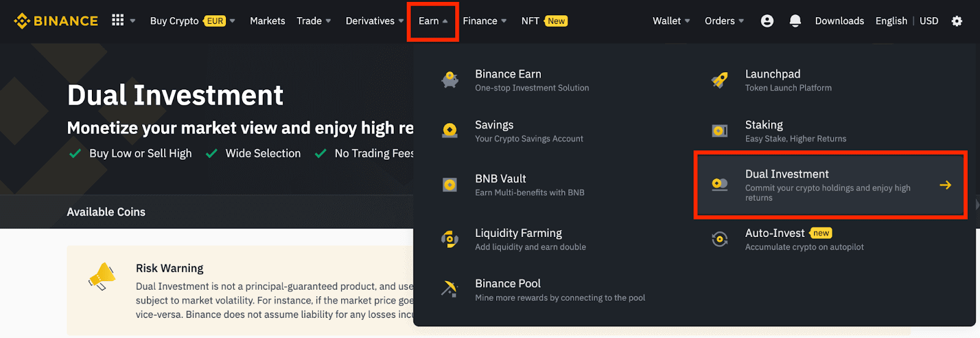The width and height of the screenshot is (980, 338).
Task: Change the USD currency selector
Action: (x=929, y=21)
